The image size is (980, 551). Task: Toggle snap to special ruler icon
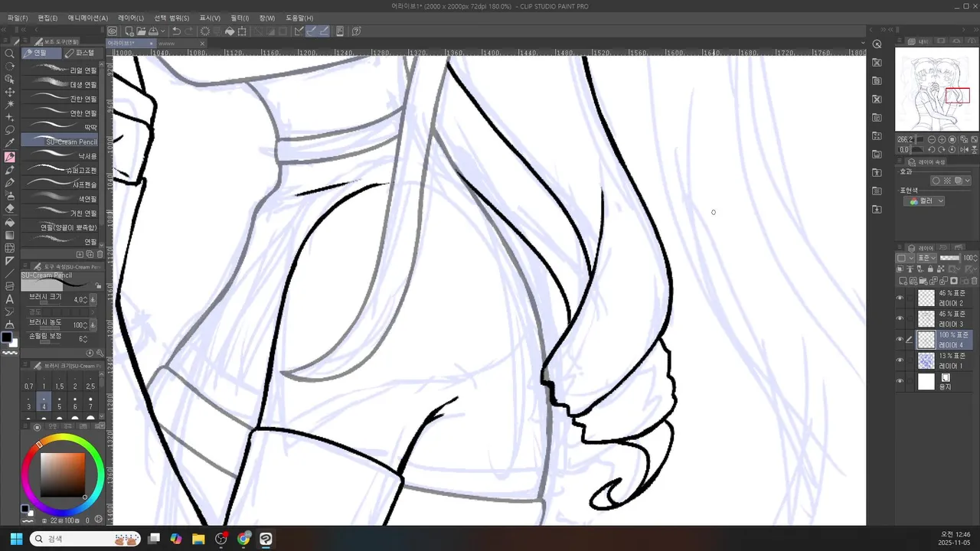(312, 31)
